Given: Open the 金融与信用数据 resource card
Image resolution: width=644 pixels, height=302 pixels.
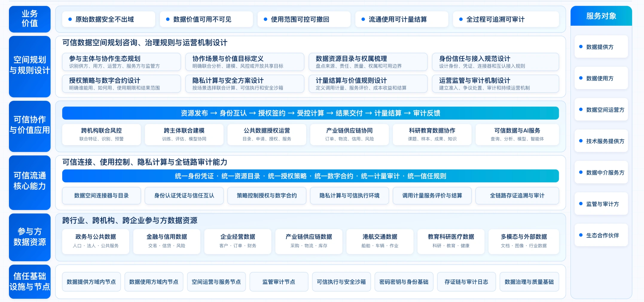Looking at the screenshot, I should 167,241.
